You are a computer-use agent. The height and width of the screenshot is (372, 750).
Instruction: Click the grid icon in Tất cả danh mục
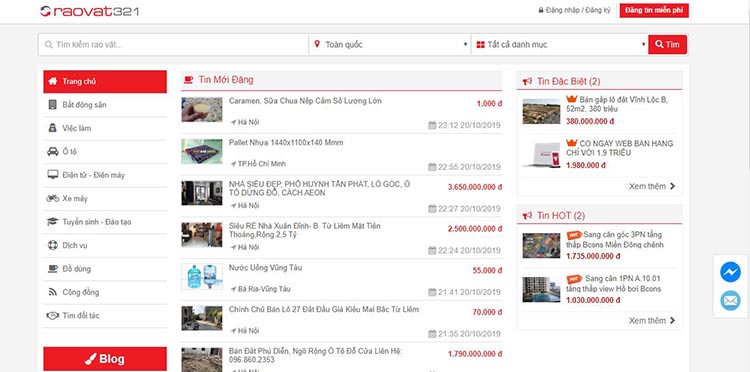pos(481,44)
